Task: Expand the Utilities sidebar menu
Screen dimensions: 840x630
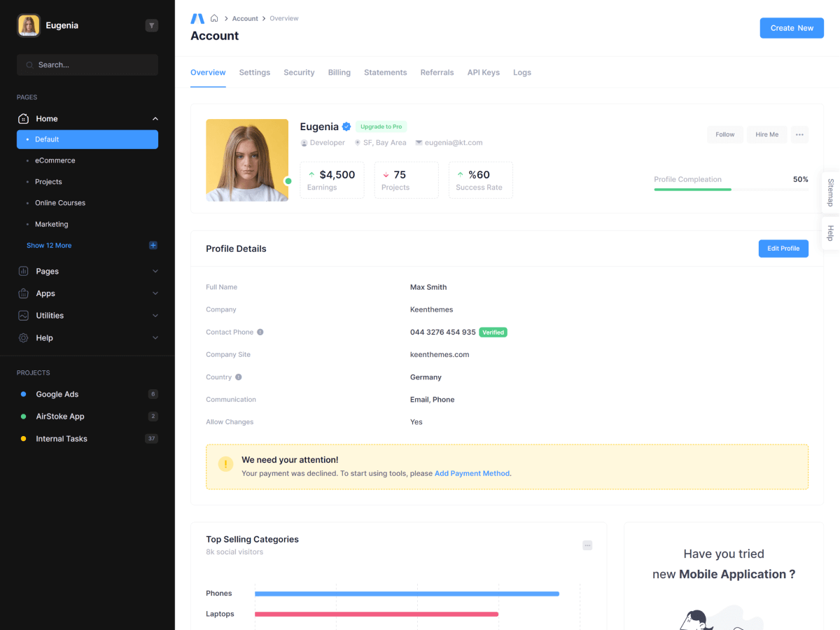Action: click(155, 316)
